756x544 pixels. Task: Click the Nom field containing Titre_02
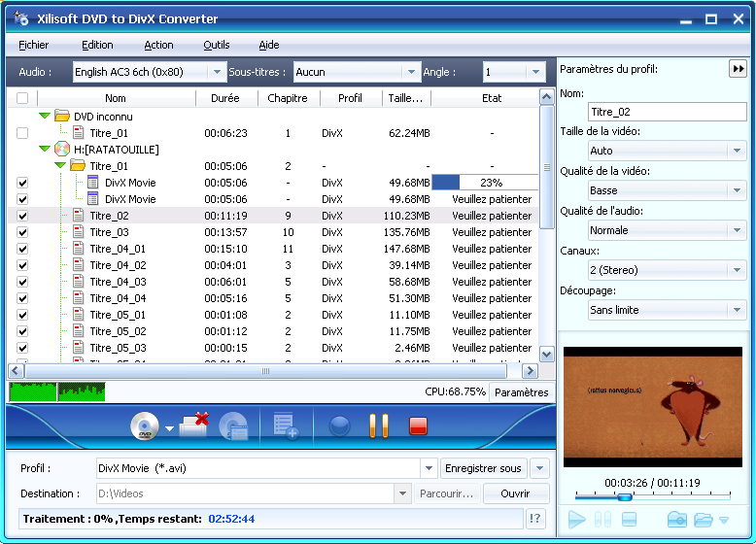pyautogui.click(x=667, y=112)
